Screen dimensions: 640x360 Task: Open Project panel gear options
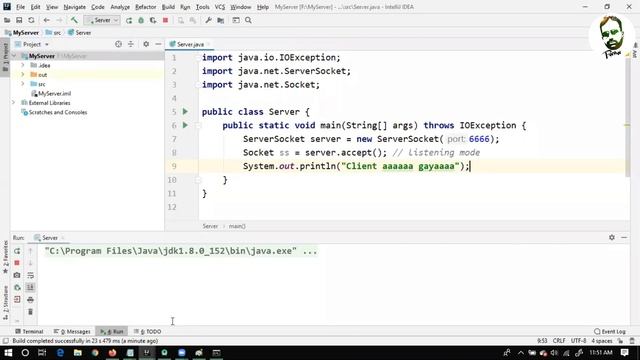(146, 44)
